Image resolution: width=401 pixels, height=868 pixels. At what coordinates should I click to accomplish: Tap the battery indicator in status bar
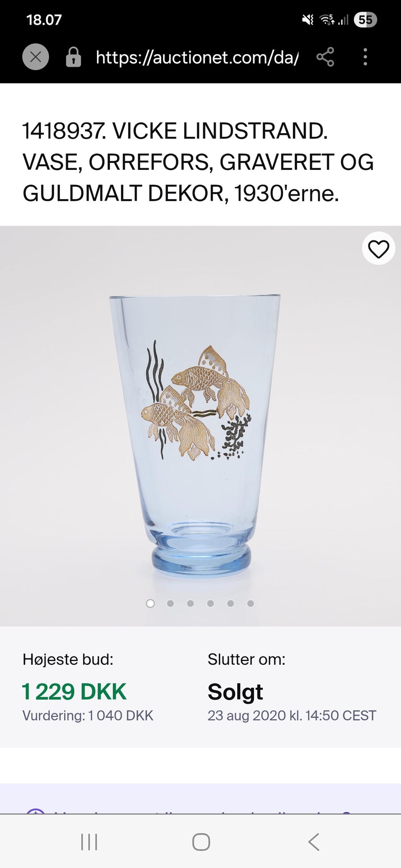365,20
